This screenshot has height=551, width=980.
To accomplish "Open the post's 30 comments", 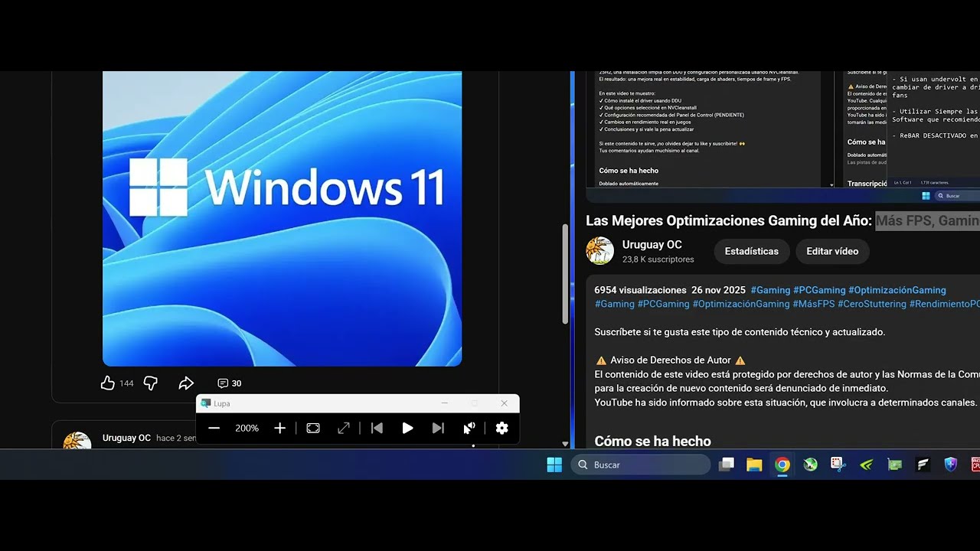I will (230, 383).
